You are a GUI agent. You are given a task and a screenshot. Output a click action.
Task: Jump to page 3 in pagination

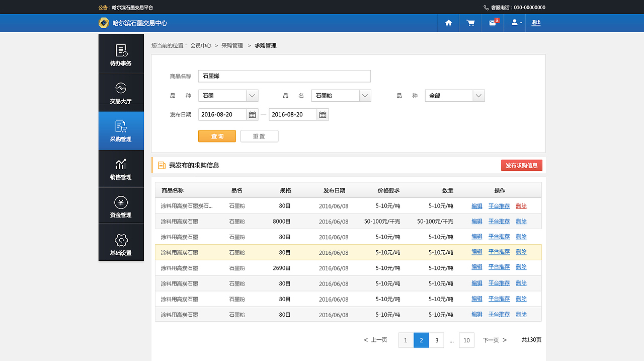tap(436, 340)
